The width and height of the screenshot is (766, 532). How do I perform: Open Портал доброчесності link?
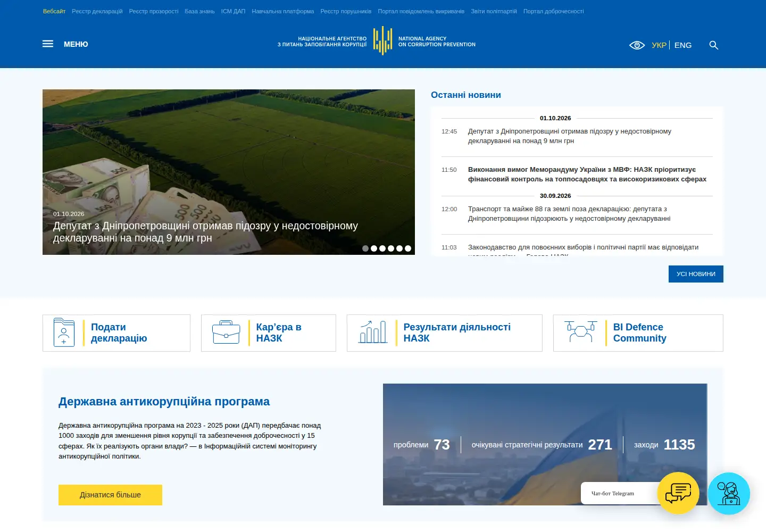tap(554, 11)
